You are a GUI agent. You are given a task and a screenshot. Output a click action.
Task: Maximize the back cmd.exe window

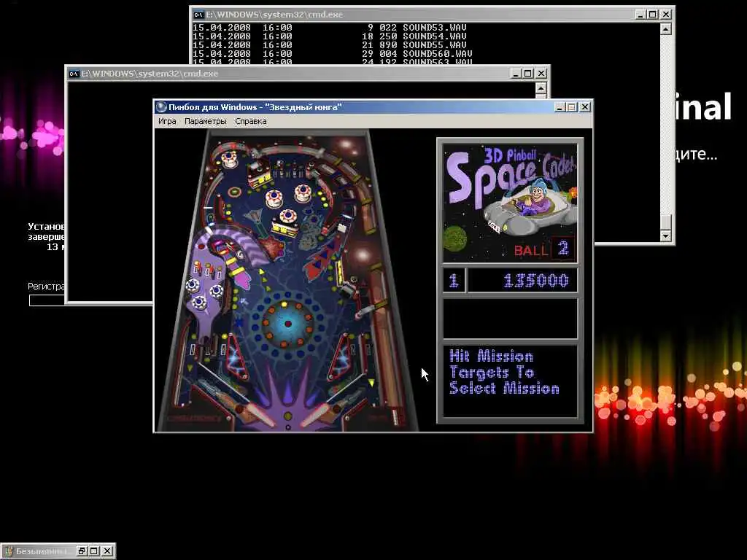click(x=653, y=15)
